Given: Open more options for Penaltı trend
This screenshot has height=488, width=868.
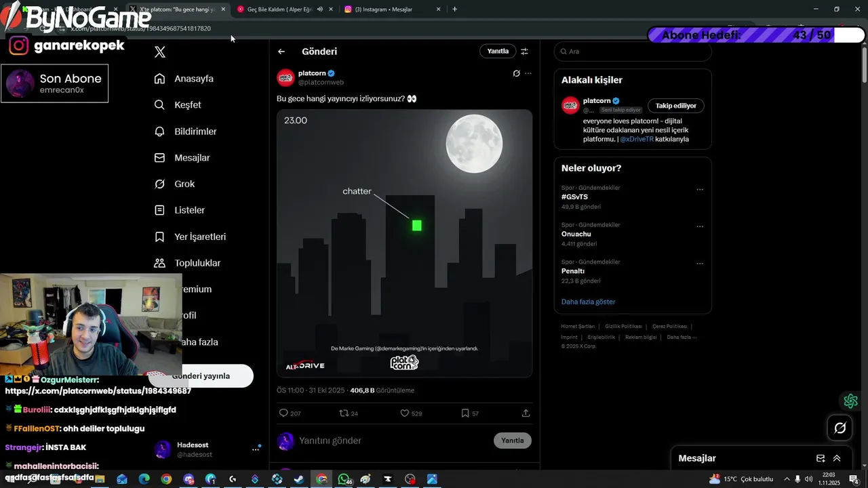Looking at the screenshot, I should coord(700,264).
